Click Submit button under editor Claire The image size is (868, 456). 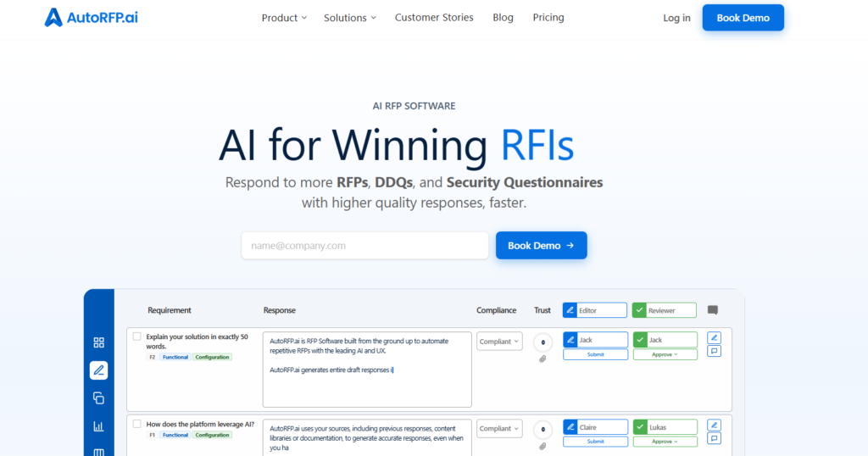(596, 442)
